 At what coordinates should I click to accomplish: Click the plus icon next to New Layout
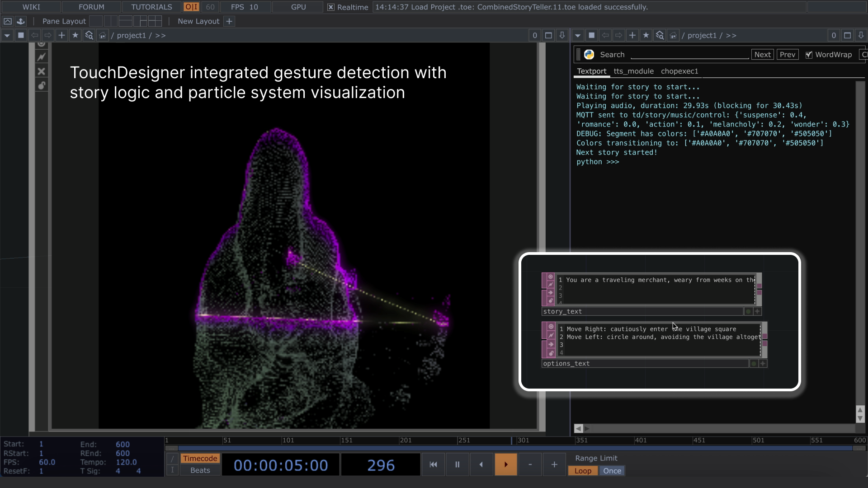pyautogui.click(x=229, y=21)
